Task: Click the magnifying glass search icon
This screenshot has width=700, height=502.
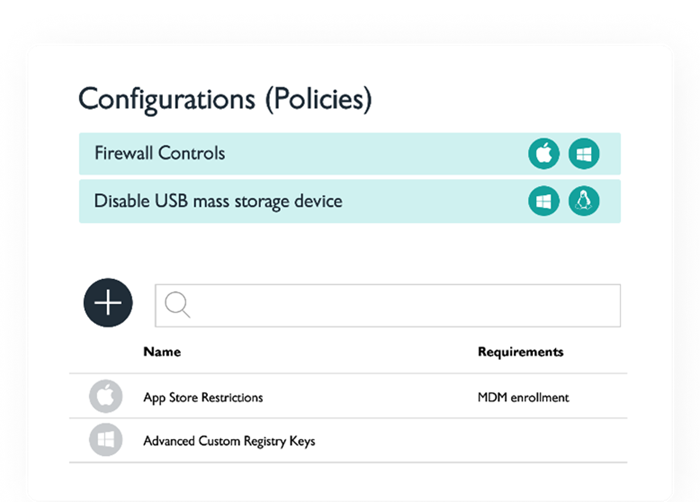Action: click(x=178, y=306)
